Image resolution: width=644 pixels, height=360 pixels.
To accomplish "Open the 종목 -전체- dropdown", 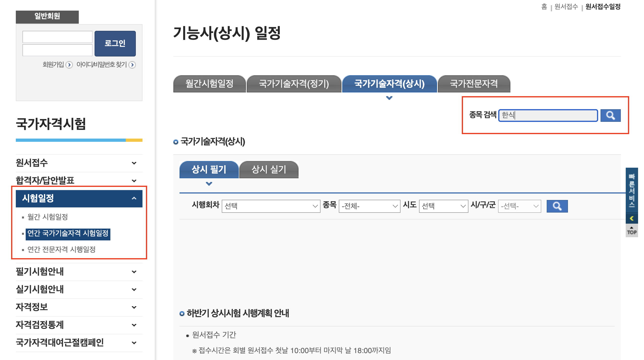I will [x=369, y=206].
